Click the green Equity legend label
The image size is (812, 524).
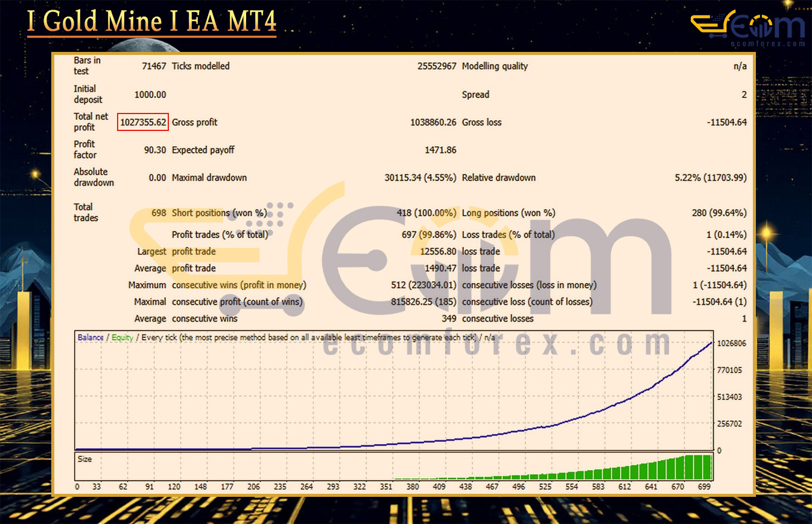(x=122, y=337)
